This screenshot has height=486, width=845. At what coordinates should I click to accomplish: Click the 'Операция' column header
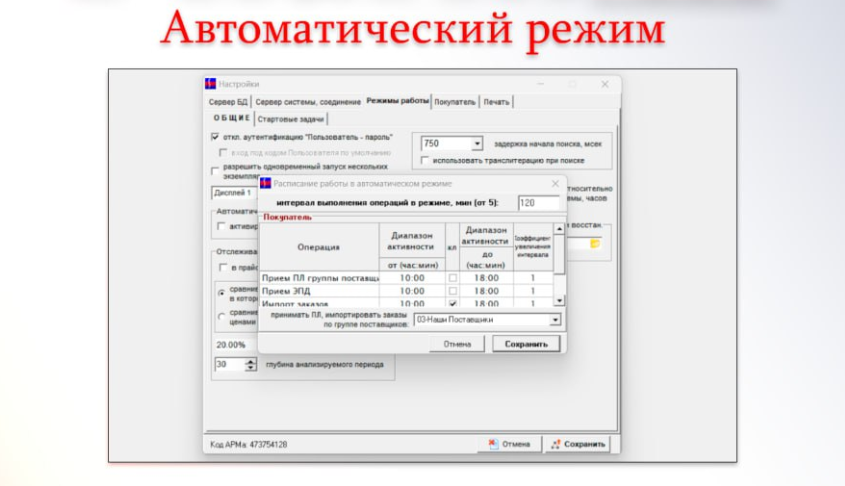pyautogui.click(x=318, y=247)
